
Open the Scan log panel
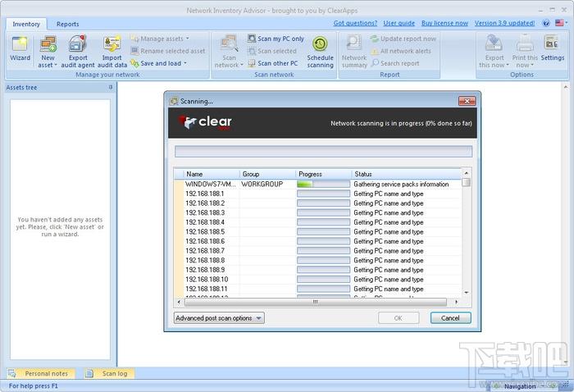click(109, 373)
